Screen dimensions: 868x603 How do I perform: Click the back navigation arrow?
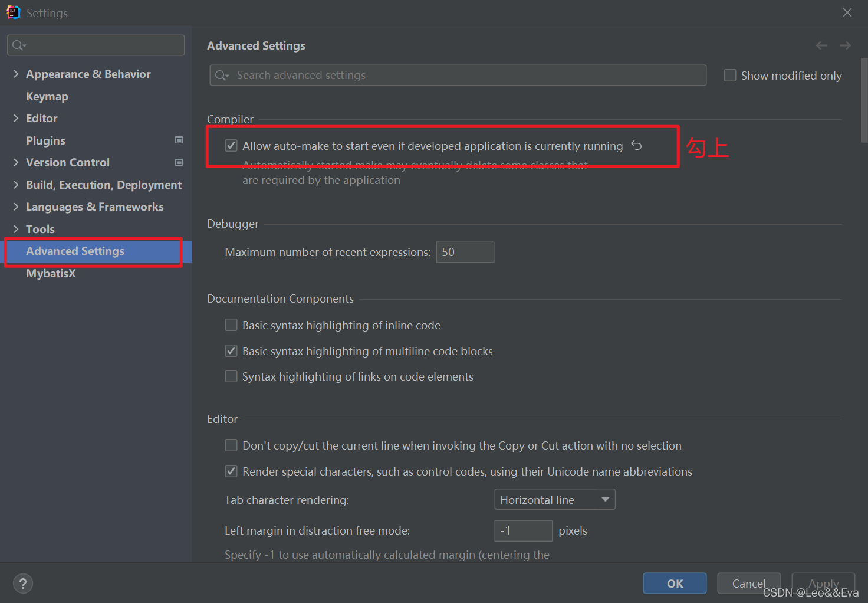click(x=821, y=45)
